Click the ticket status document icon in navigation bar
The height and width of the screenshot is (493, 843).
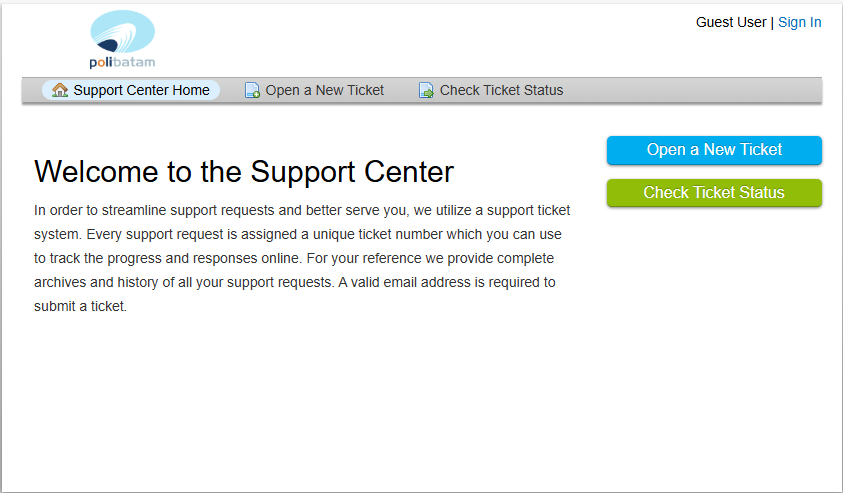427,91
